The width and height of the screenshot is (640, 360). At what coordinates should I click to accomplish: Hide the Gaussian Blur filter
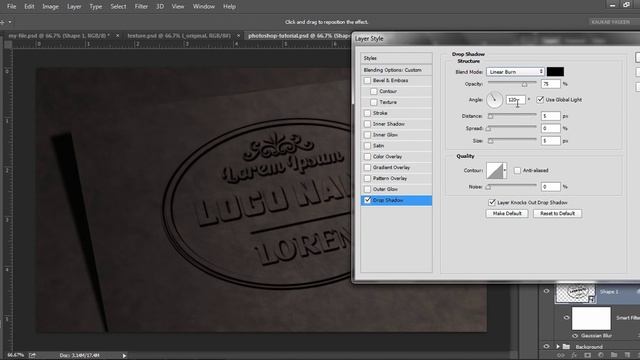point(575,336)
